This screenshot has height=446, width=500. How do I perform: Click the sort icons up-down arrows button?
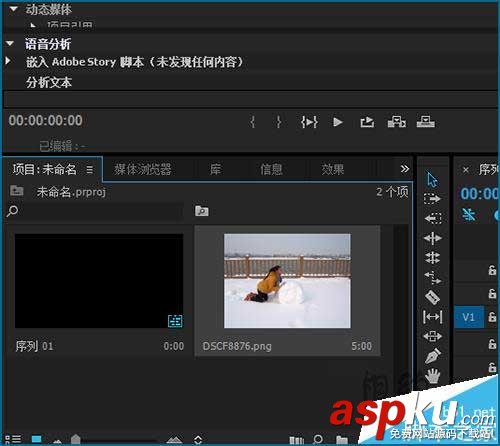[x=198, y=440]
